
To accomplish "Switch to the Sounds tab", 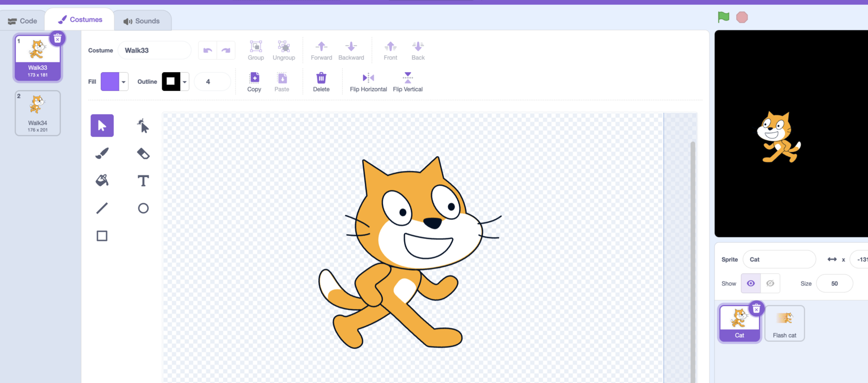I will (142, 21).
